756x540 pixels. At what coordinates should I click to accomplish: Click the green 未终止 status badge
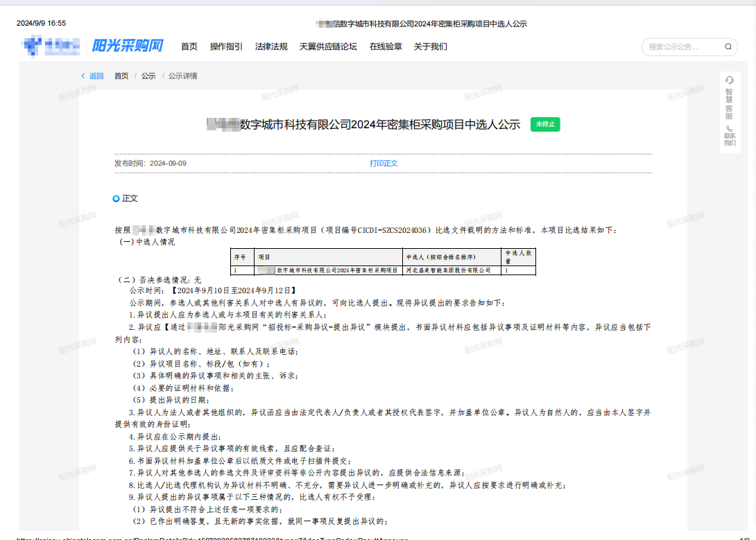545,124
